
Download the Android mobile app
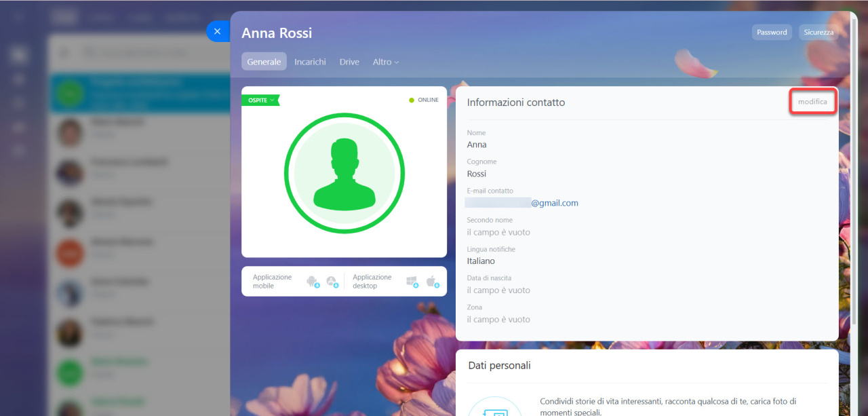click(313, 281)
